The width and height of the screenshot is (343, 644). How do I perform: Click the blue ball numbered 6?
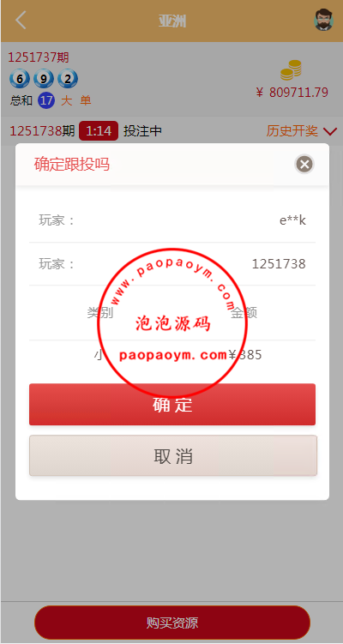coord(20,79)
